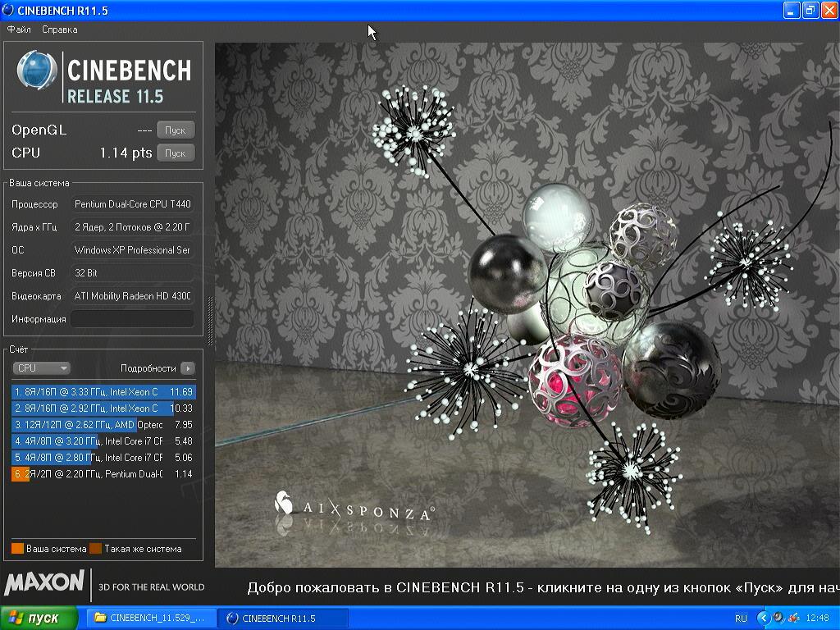Select ranking row 2 Intel Xeon 10.33
Viewport: 840px width, 630px height.
[x=103, y=409]
